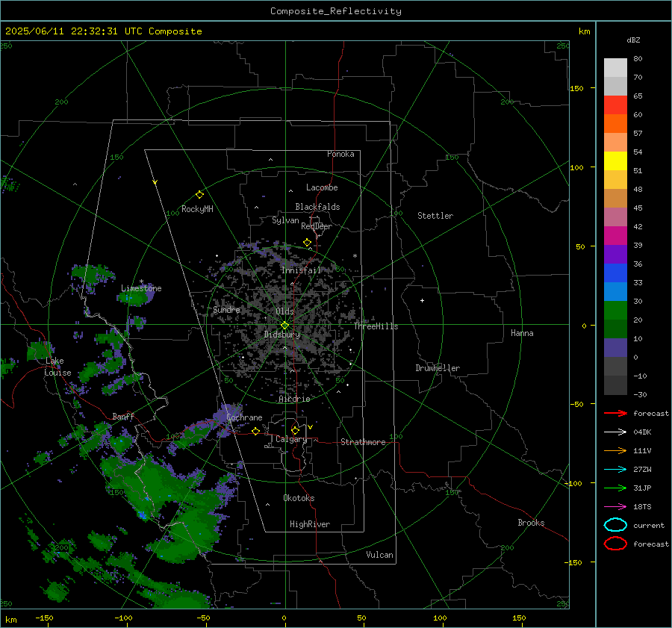Click the Cochrane town label
The height and width of the screenshot is (628, 672).
(244, 417)
